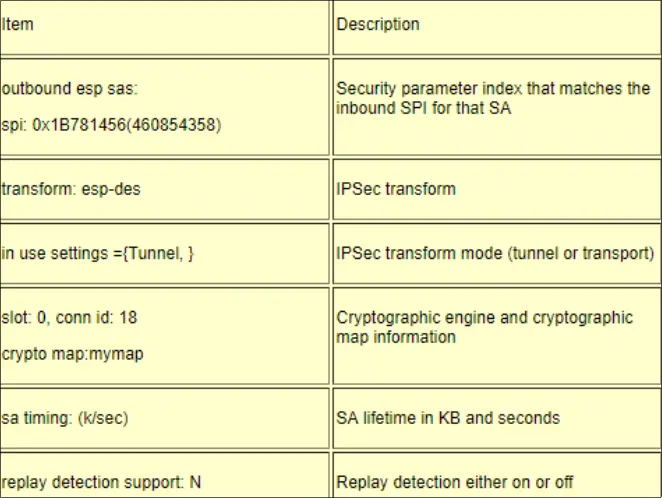Select the 'outbound esp sas:' text

(x=70, y=89)
